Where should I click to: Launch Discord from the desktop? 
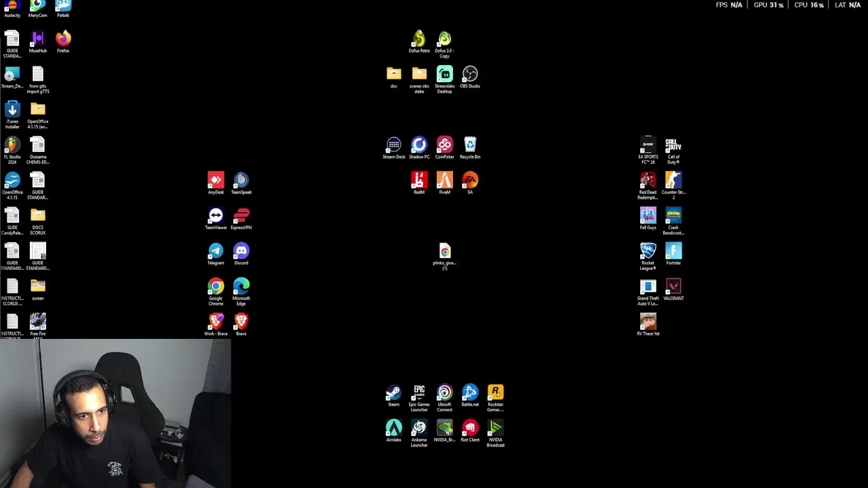pyautogui.click(x=241, y=253)
